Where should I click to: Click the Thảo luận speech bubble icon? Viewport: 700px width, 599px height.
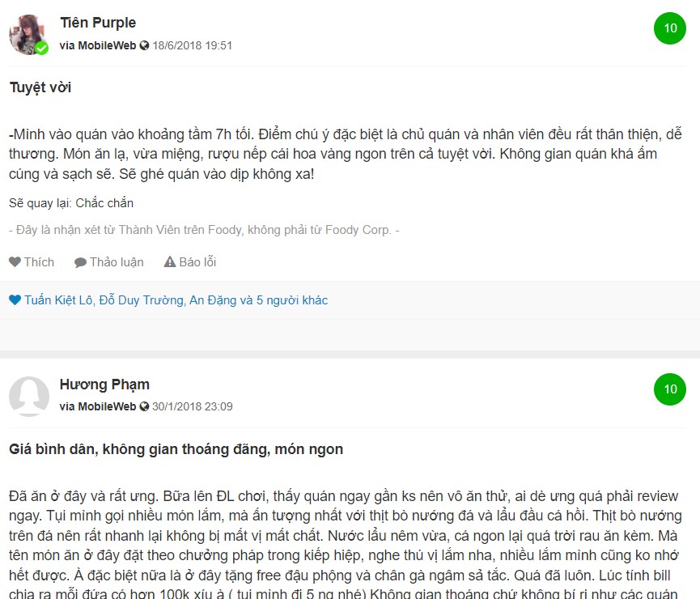pyautogui.click(x=80, y=262)
